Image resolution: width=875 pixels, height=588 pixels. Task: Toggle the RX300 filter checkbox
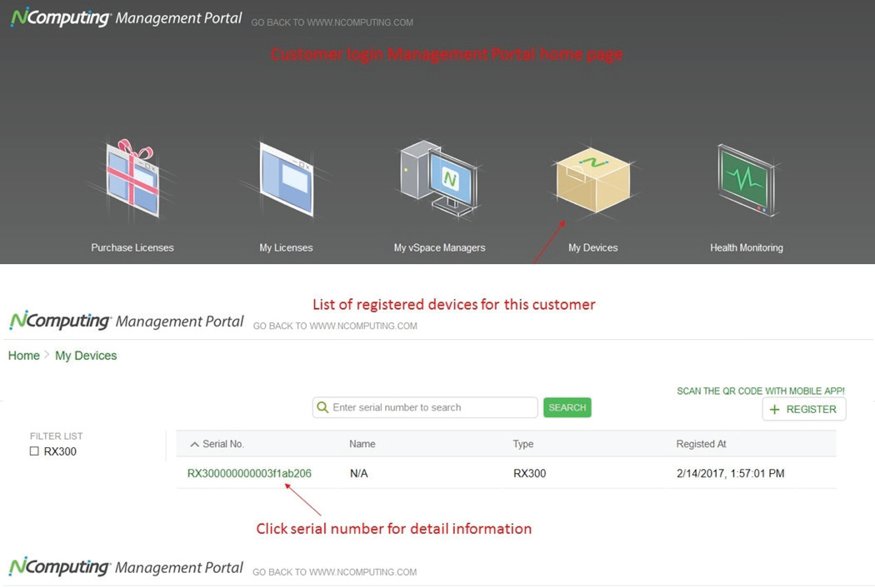(34, 451)
